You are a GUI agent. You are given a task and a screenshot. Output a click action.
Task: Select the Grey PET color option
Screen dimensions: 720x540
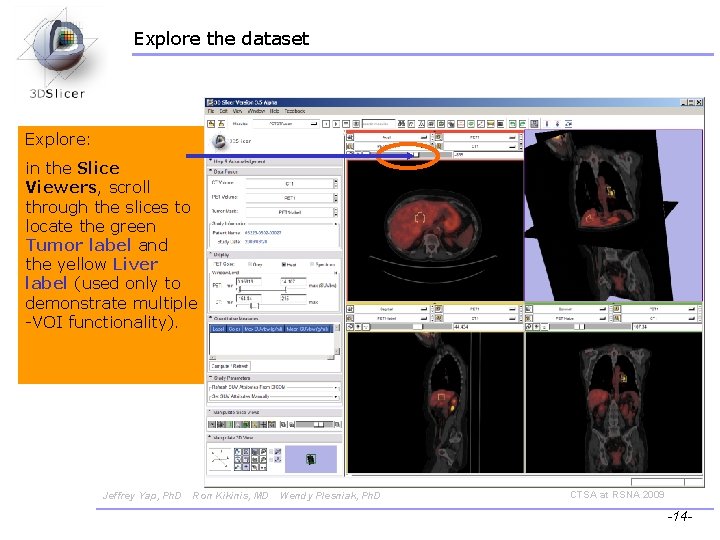click(x=255, y=264)
